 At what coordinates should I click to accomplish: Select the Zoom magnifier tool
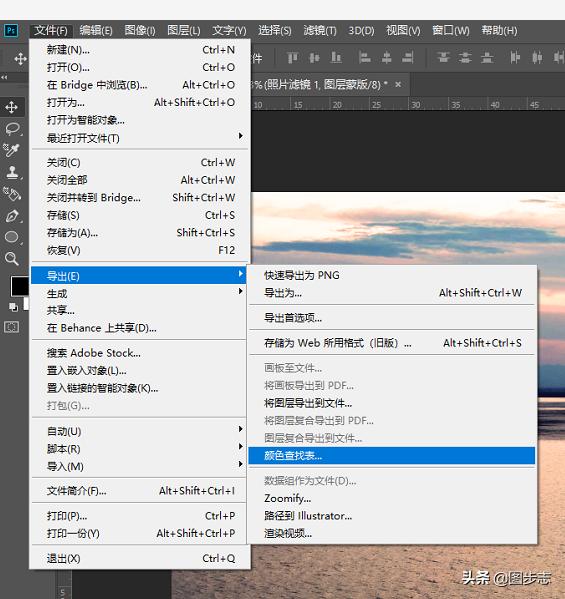12,259
